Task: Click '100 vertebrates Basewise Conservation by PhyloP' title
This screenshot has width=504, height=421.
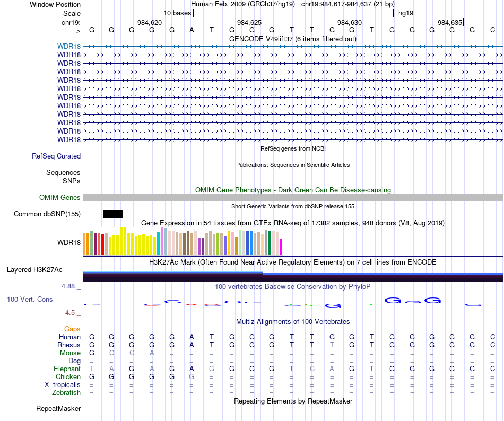Action: 293,286
